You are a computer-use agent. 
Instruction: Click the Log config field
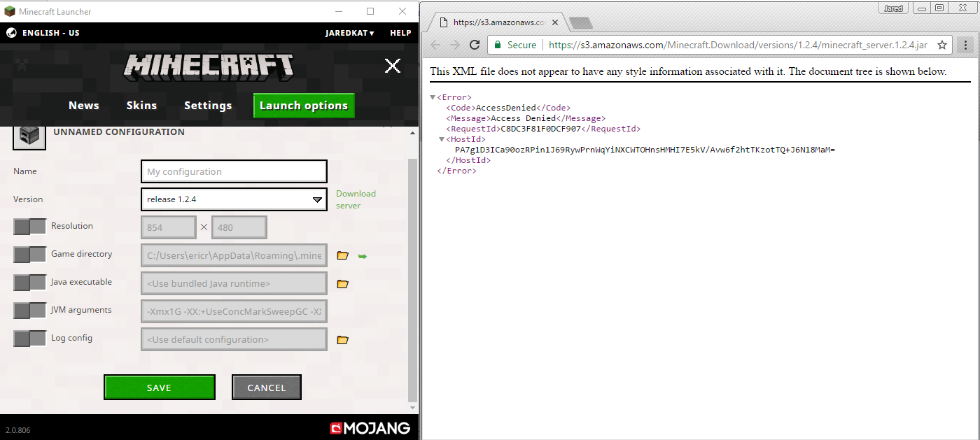234,339
